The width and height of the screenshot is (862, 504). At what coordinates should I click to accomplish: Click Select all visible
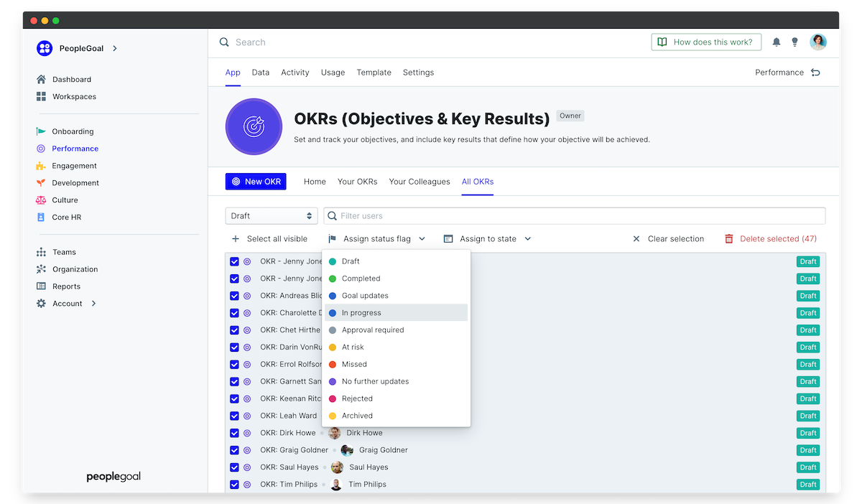(269, 239)
